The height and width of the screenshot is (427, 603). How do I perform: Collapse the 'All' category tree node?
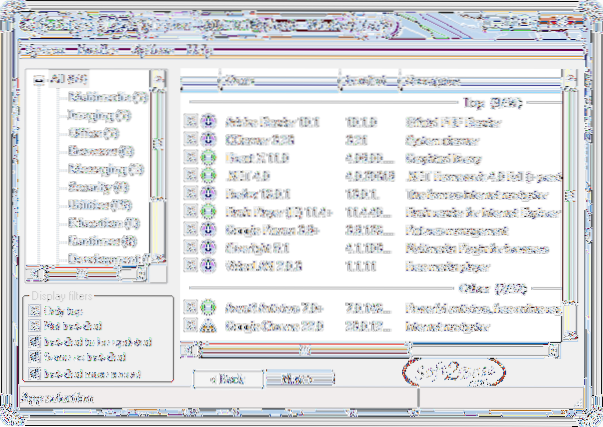tap(40, 80)
